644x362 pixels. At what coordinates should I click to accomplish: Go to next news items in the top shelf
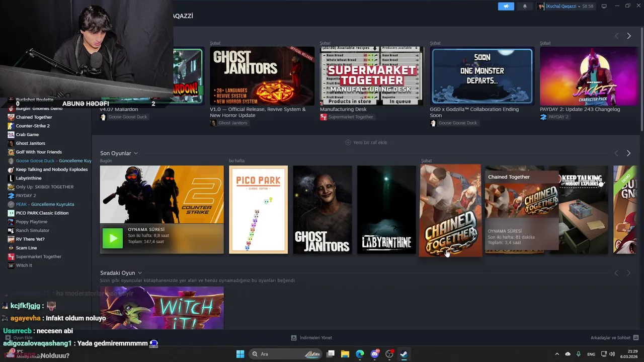[x=628, y=36]
